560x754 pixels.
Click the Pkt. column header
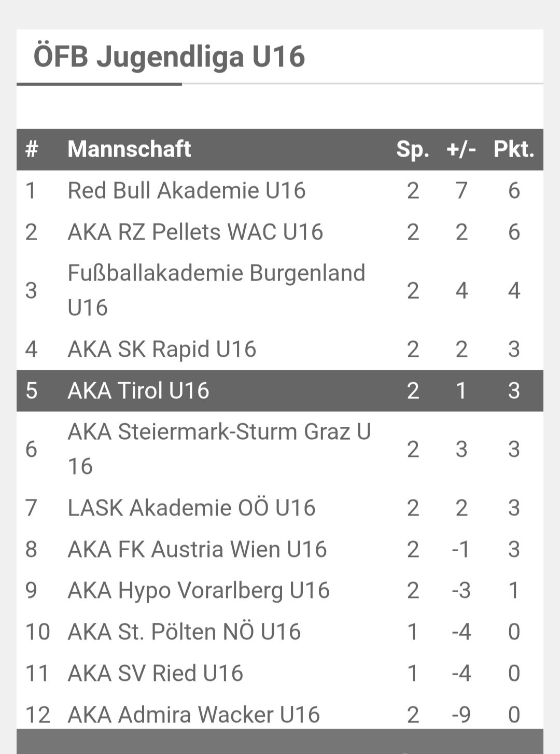(514, 149)
